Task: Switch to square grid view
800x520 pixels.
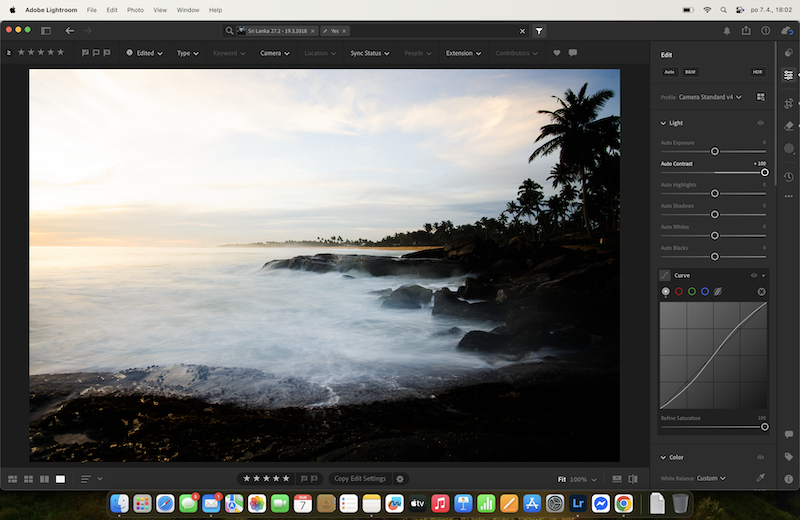Action: pyautogui.click(x=29, y=479)
